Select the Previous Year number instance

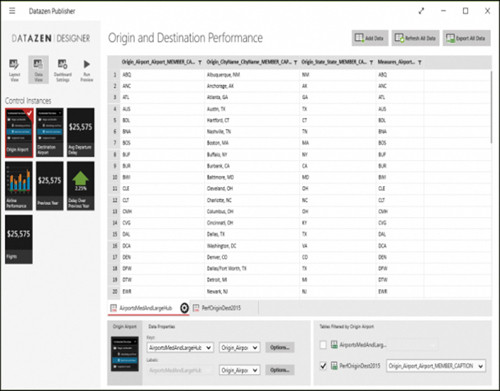(x=50, y=186)
